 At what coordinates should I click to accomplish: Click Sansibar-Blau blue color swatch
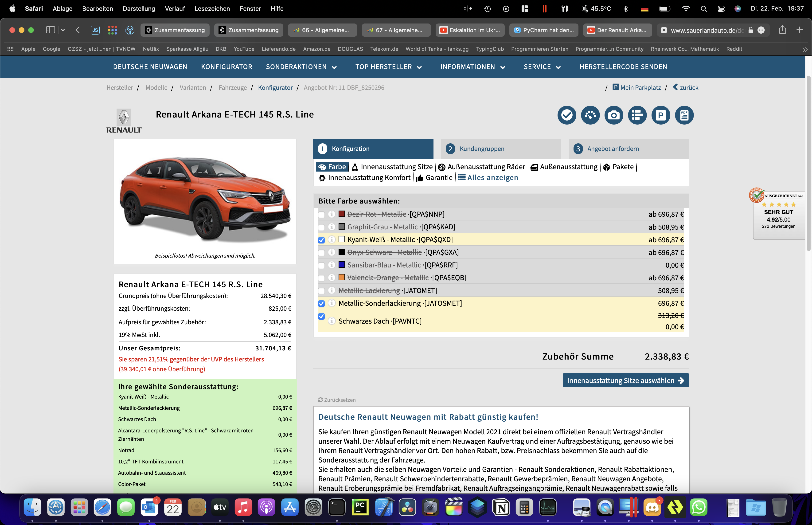click(342, 265)
